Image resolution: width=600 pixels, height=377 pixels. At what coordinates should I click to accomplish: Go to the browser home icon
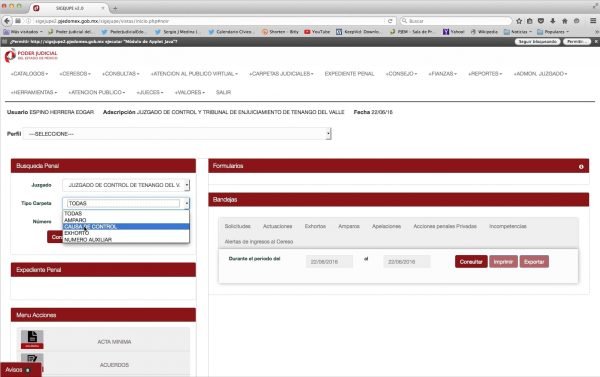point(564,21)
